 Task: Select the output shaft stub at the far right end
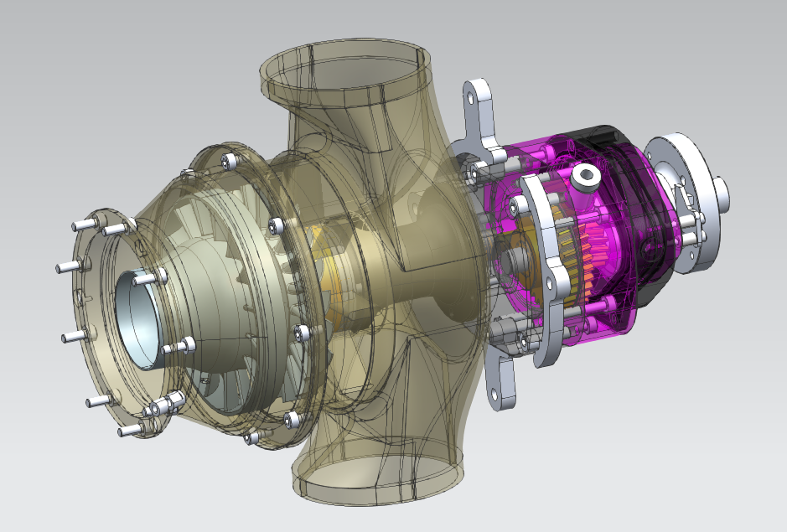[x=722, y=194]
